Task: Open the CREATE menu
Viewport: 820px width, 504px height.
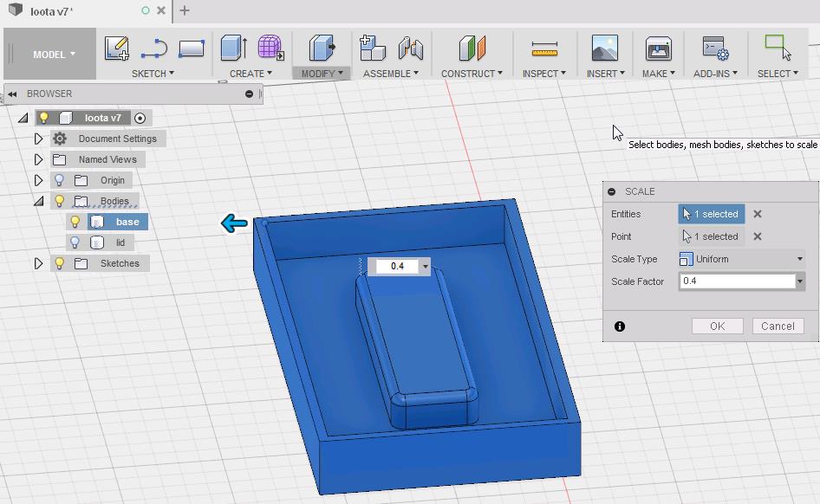Action: coord(251,74)
